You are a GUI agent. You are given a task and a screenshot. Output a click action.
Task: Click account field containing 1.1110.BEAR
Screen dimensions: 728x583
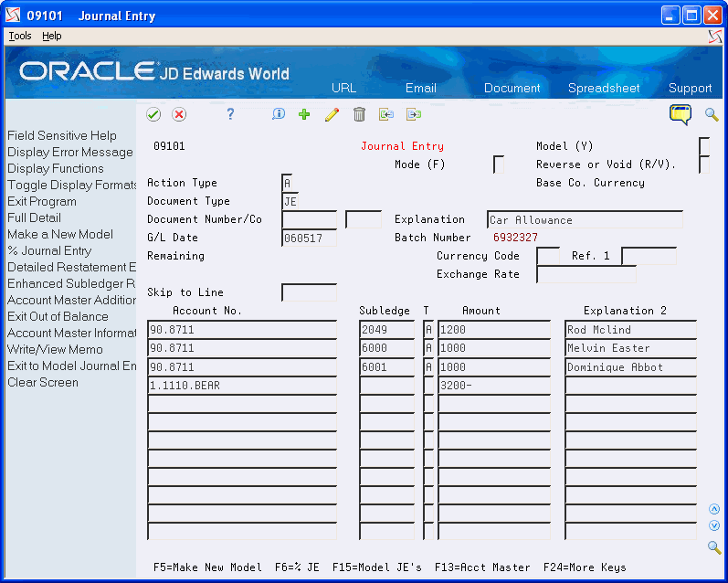tap(242, 386)
